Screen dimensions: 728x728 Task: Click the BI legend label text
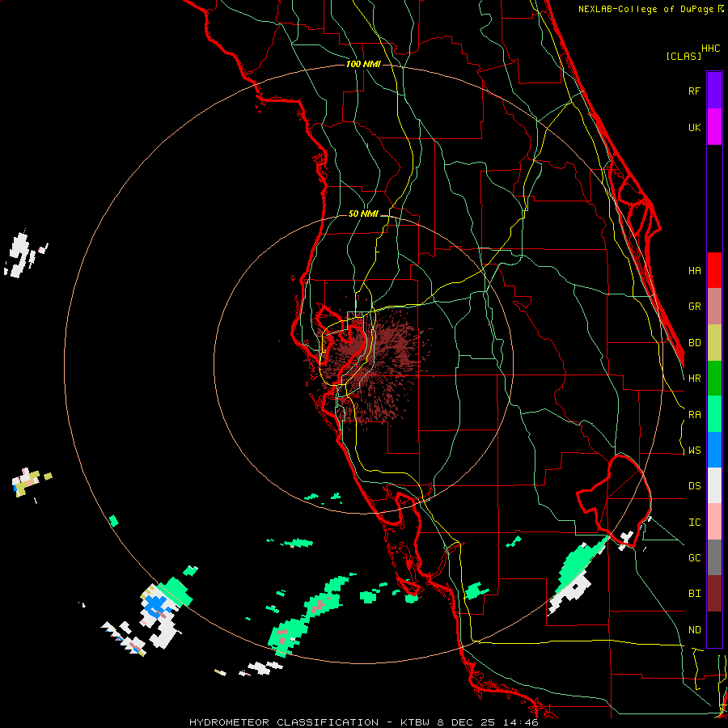694,594
